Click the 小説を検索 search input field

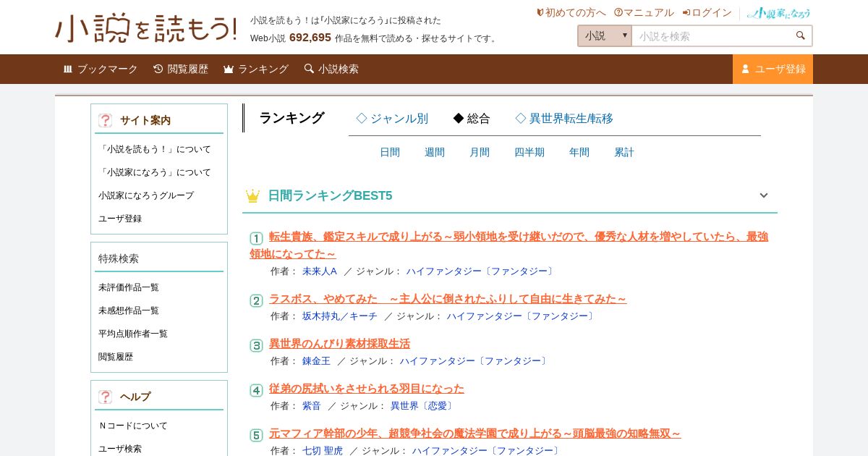click(x=711, y=35)
